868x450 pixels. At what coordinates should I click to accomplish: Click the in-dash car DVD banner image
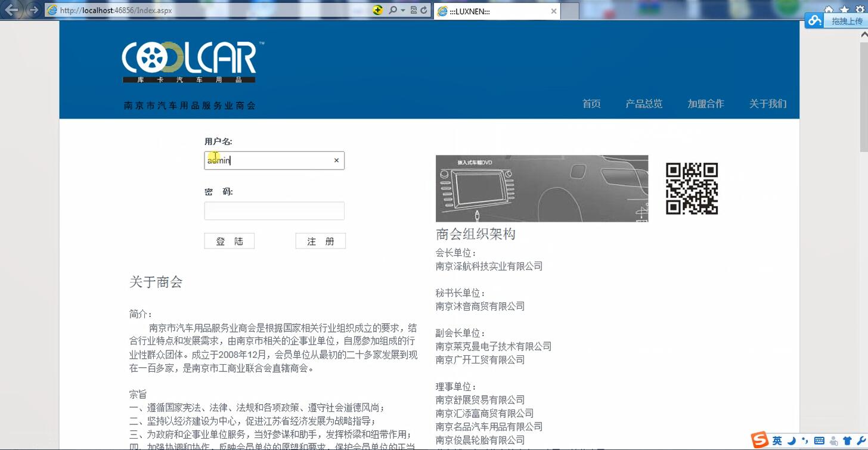point(542,188)
